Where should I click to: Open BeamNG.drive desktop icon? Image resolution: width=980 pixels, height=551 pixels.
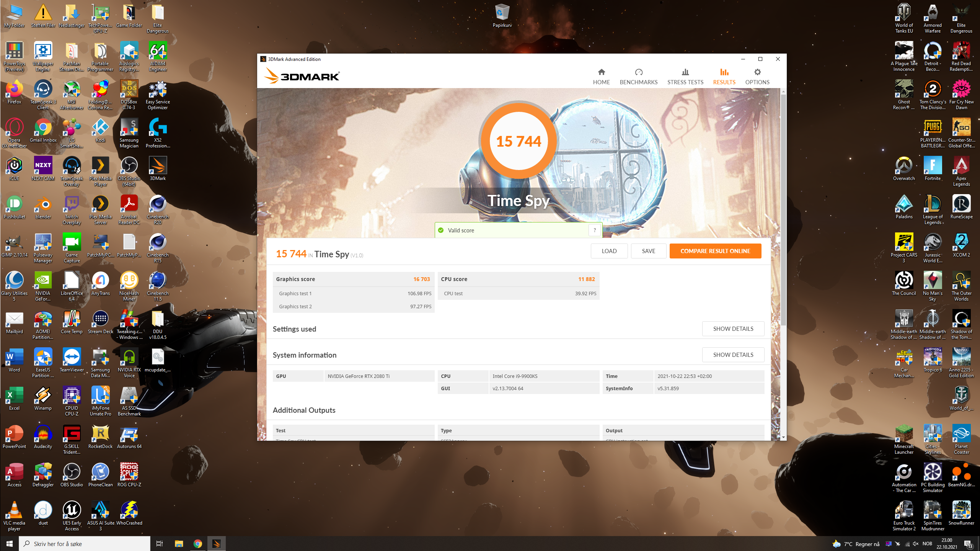point(961,476)
